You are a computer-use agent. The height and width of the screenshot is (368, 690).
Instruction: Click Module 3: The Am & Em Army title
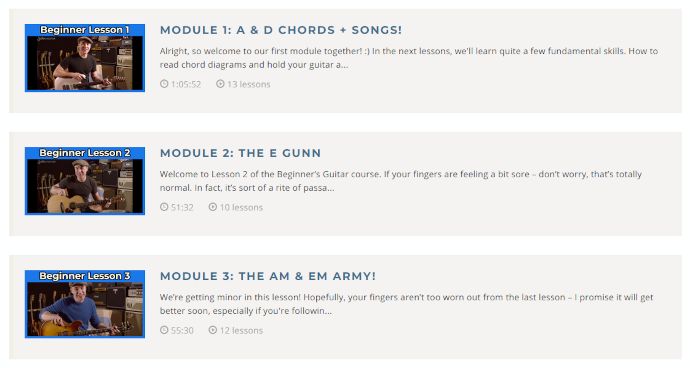pos(268,276)
